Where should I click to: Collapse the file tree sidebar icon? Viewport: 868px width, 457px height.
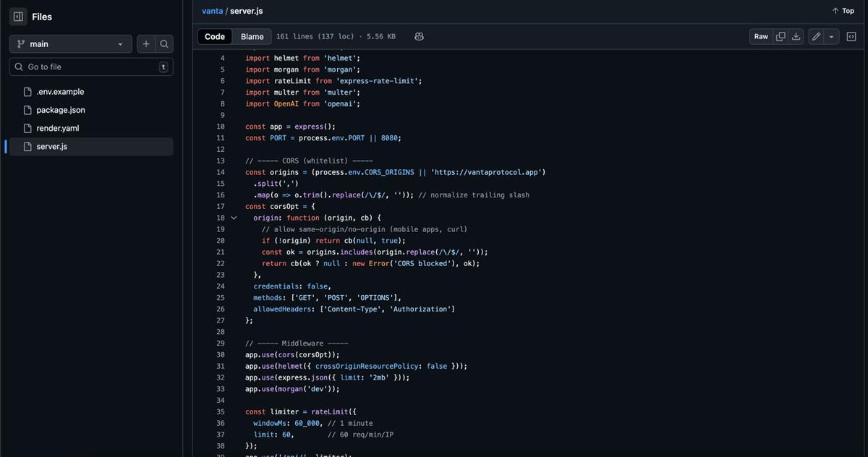click(18, 17)
